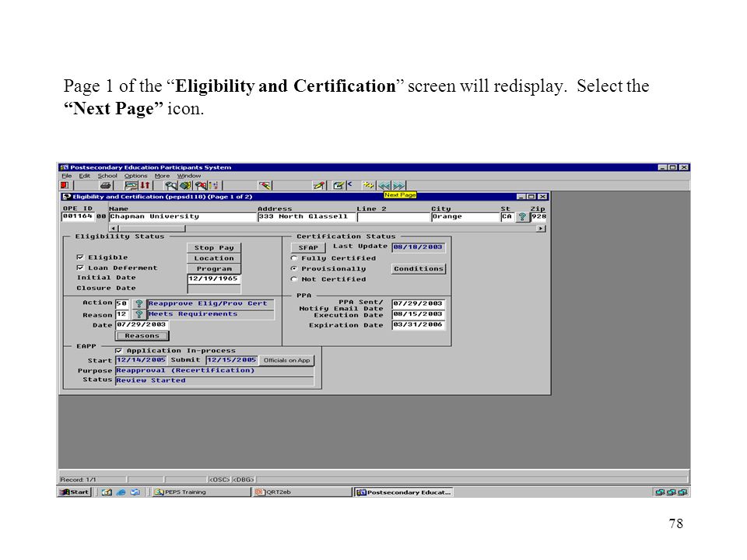Switch to QRT2eb taskbar window

click(x=301, y=492)
